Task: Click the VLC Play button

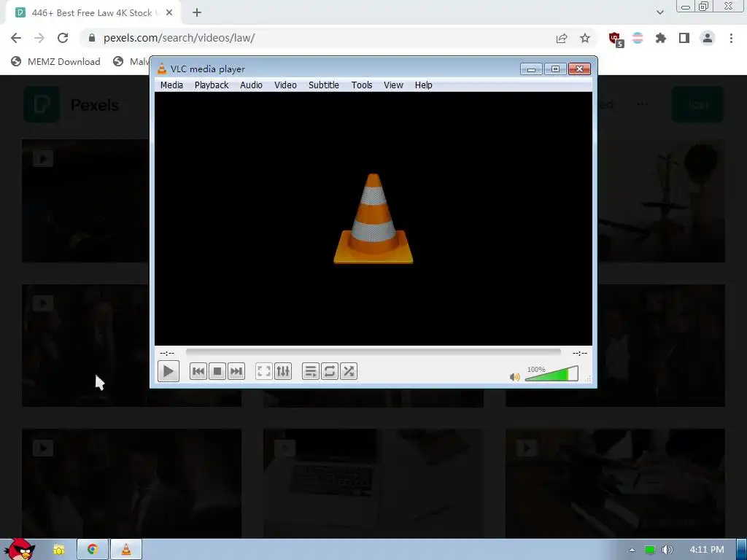Action: click(x=169, y=371)
